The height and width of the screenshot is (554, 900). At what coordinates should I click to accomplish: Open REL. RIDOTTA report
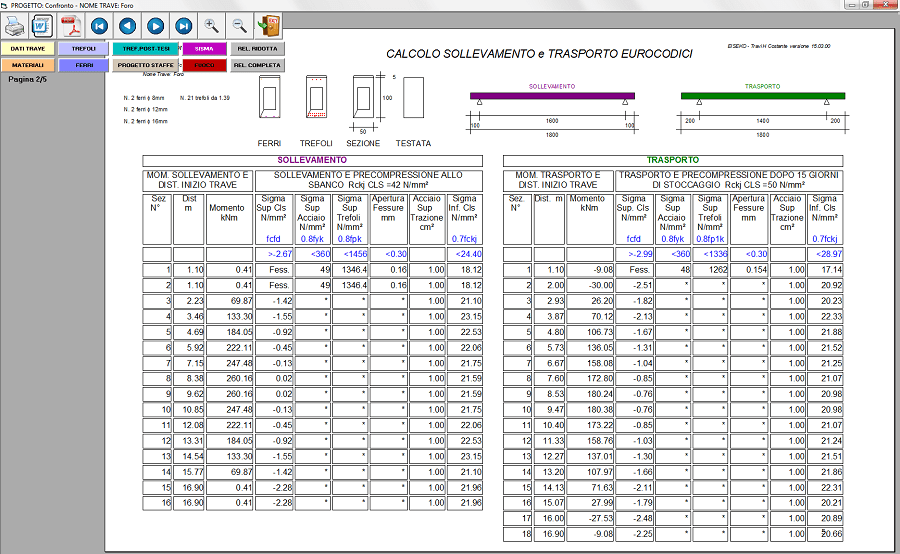point(257,49)
